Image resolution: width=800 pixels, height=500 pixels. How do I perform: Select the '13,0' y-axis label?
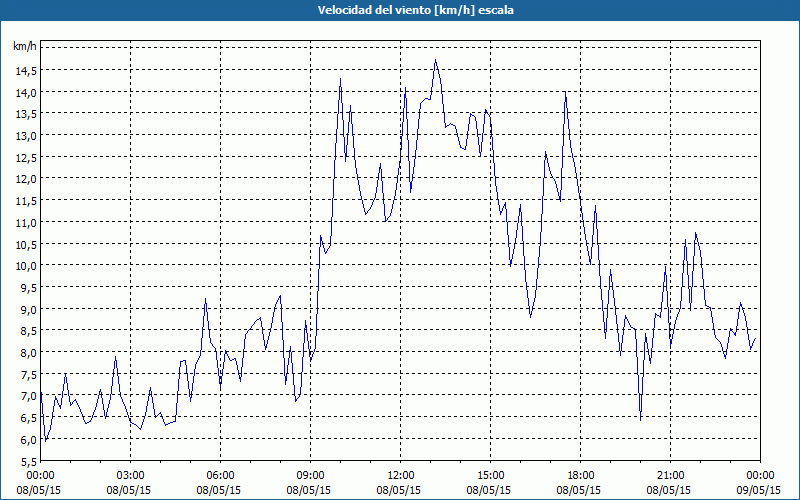[26, 136]
